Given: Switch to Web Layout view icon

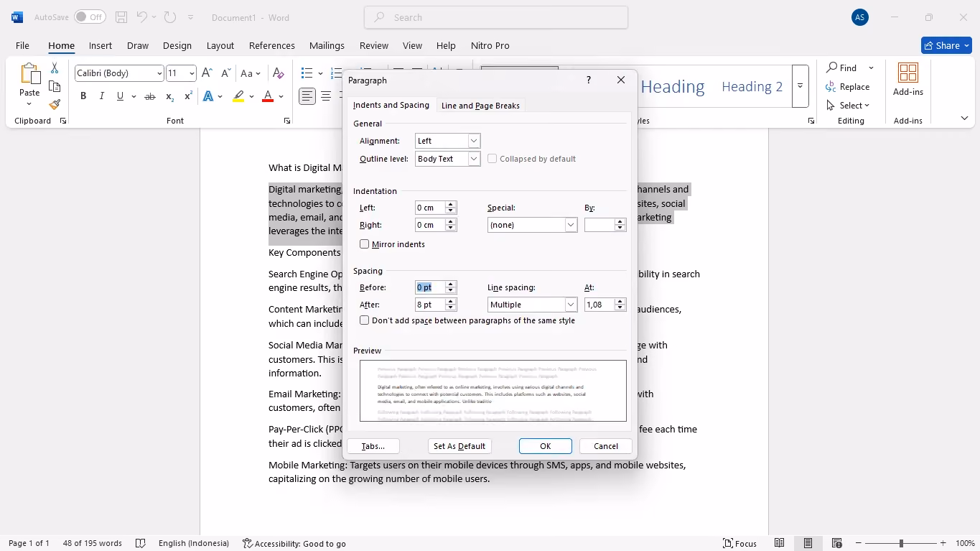Looking at the screenshot, I should pyautogui.click(x=837, y=543).
